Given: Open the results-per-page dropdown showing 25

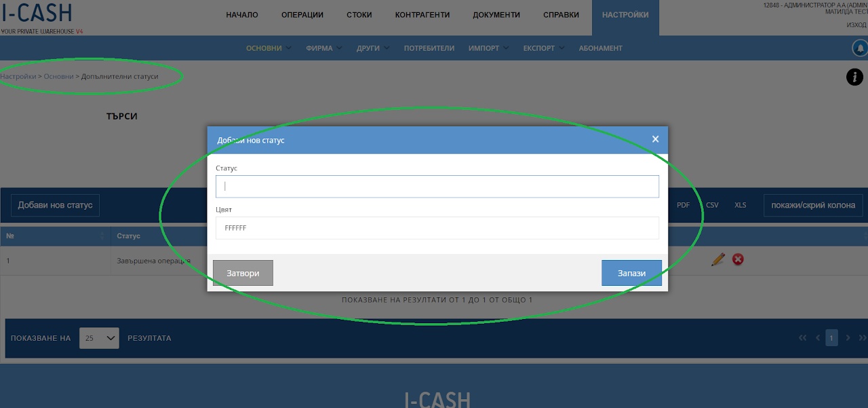Looking at the screenshot, I should 99,337.
